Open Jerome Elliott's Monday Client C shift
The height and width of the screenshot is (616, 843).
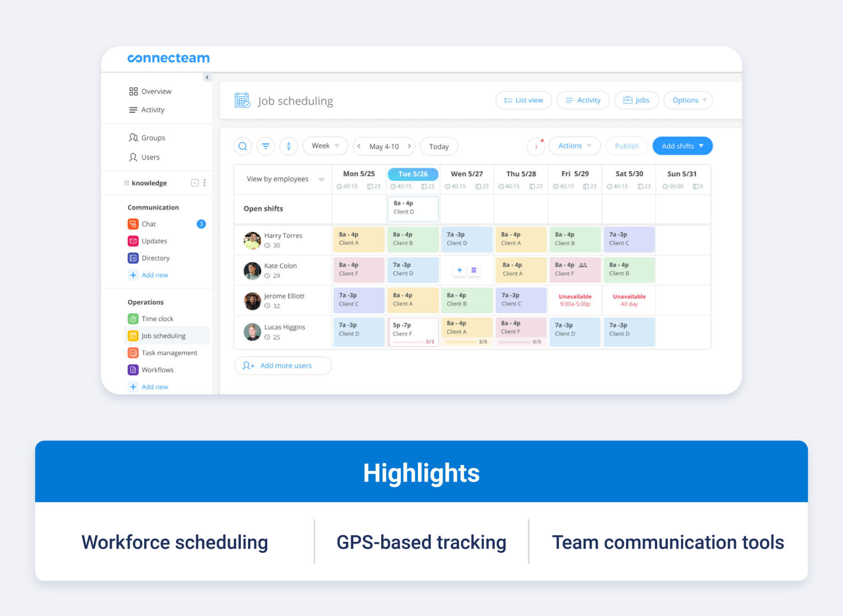point(359,300)
